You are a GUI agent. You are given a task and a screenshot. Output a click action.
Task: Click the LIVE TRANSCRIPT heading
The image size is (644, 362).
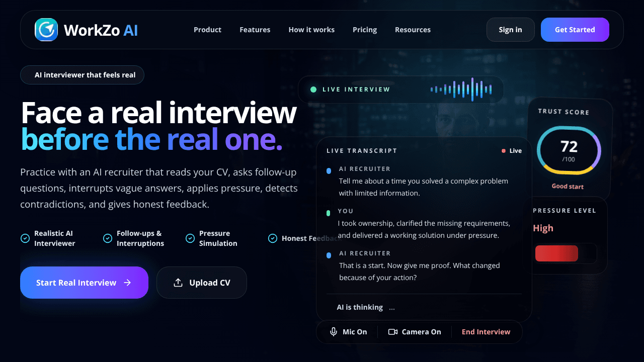(x=362, y=151)
